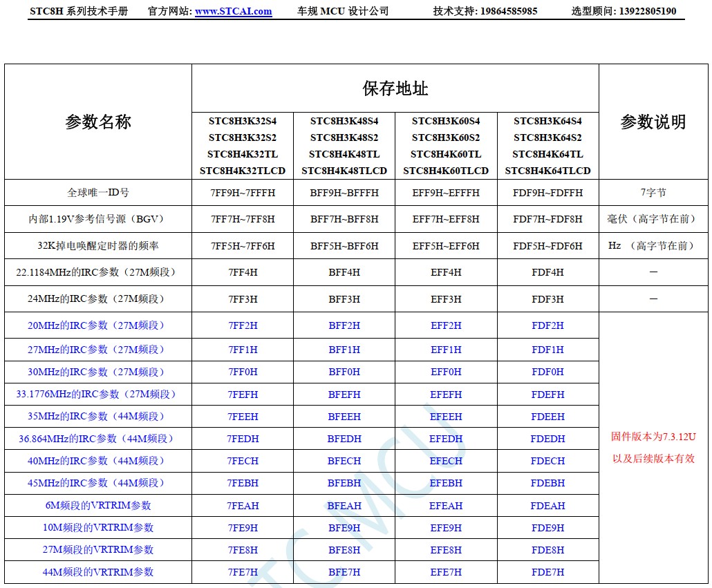The image size is (712, 588).
Task: Click the 7FEEH address cell
Action: click(243, 417)
